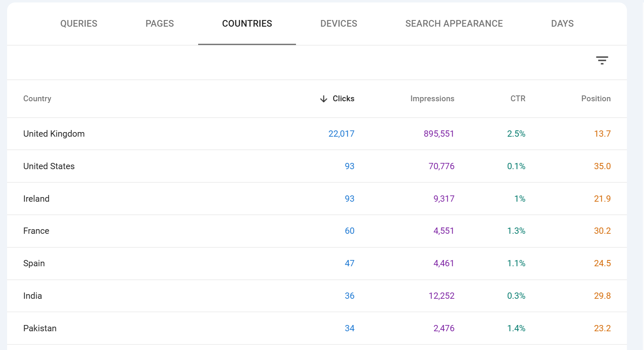Viewport: 644px width, 350px height.
Task: Select the United States country row
Action: (49, 166)
